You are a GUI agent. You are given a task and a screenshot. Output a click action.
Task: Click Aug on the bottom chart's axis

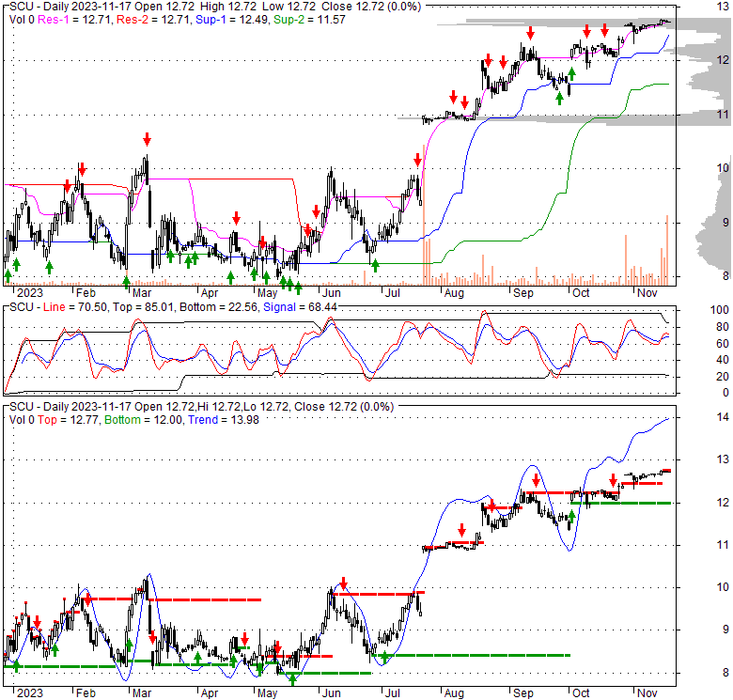click(454, 693)
